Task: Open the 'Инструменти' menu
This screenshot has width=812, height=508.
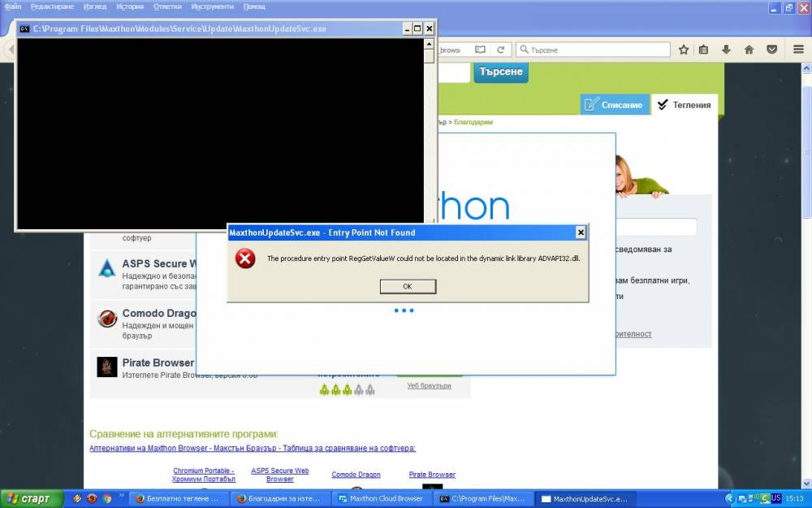Action: point(212,7)
